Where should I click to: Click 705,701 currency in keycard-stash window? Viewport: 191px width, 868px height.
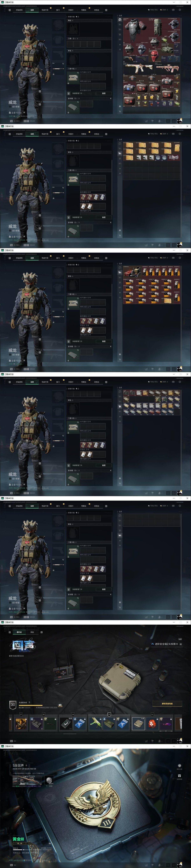coord(153,134)
